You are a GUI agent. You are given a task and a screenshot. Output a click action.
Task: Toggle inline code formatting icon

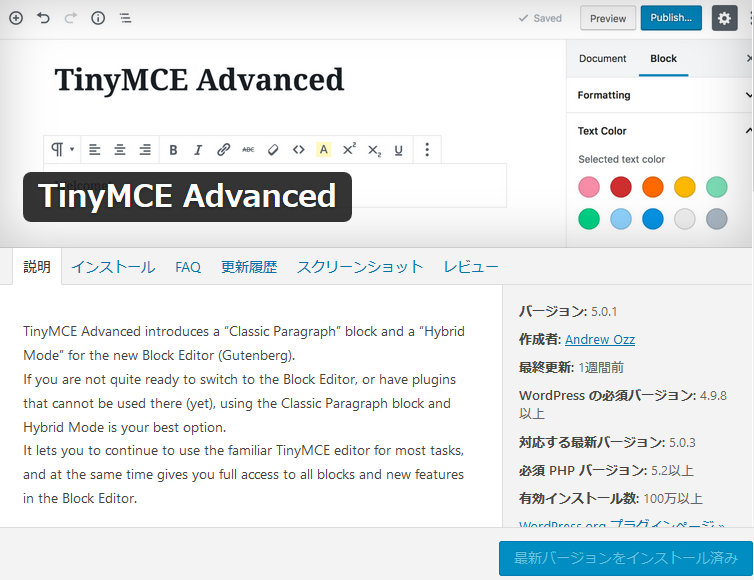click(x=299, y=150)
